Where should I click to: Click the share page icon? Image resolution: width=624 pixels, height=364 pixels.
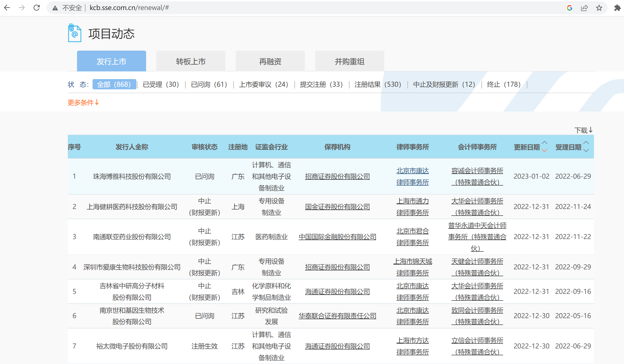[584, 8]
